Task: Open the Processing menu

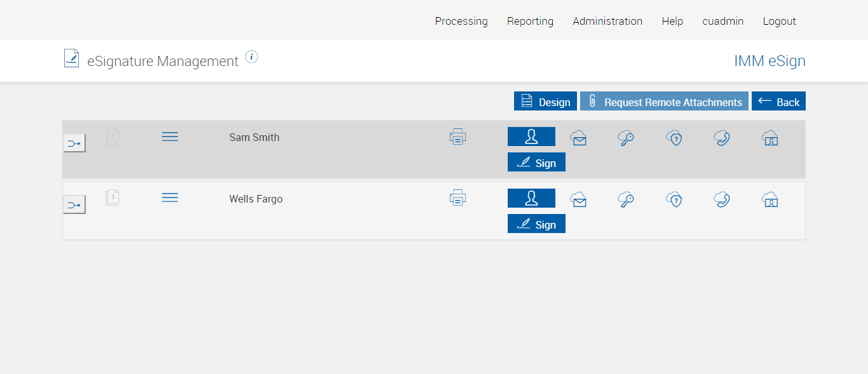Action: click(461, 21)
